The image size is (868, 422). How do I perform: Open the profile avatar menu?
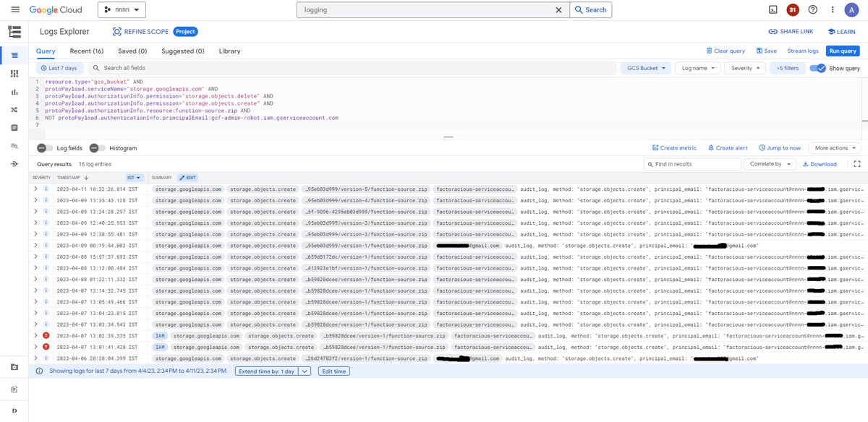coord(851,9)
